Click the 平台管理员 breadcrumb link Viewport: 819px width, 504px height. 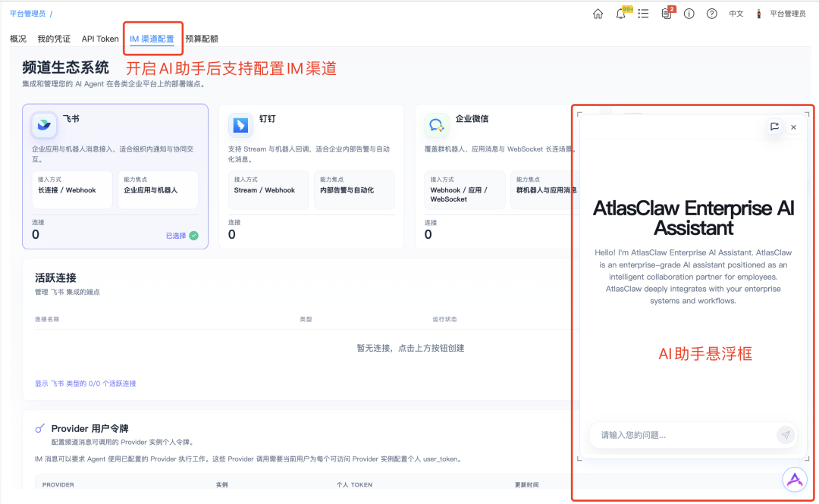[x=28, y=14]
